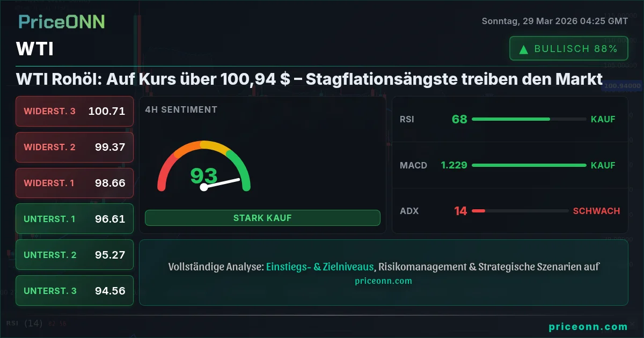Click the BULLISCH 88% badge

(x=568, y=49)
